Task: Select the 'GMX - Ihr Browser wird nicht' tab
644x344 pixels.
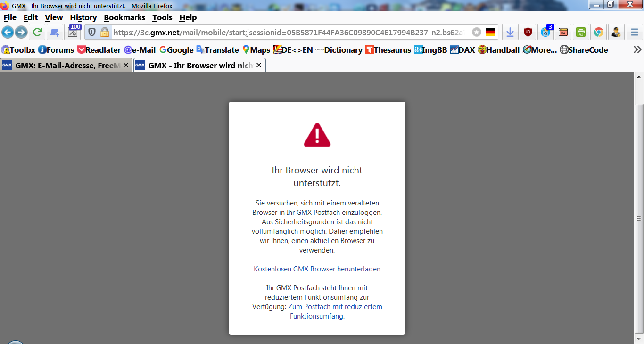Action: [200, 66]
